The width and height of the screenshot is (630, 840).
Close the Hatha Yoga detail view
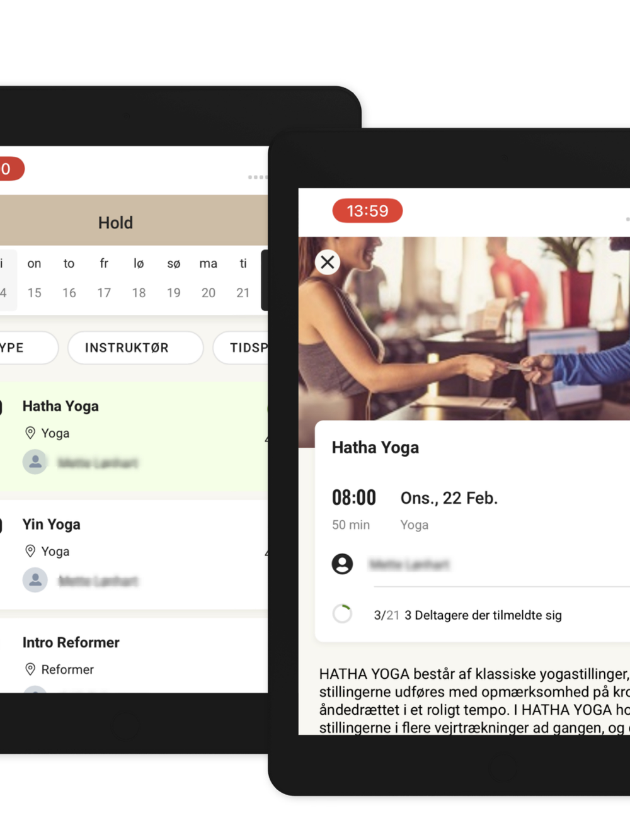pyautogui.click(x=328, y=262)
